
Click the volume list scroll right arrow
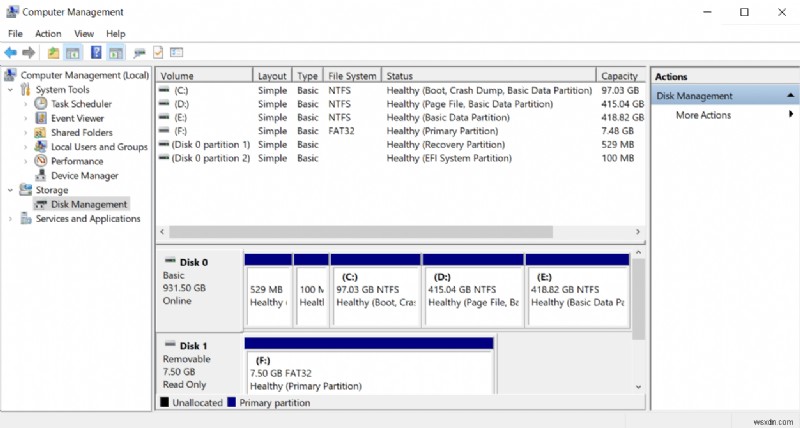coord(638,232)
